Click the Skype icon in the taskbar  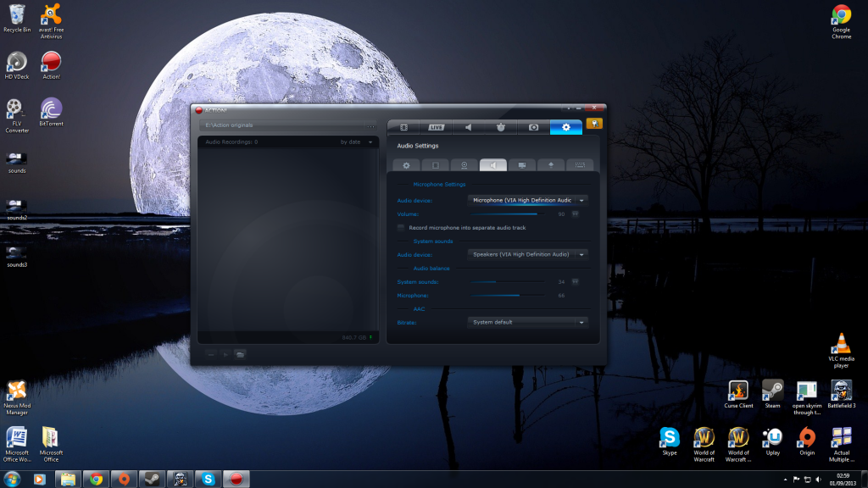(209, 480)
